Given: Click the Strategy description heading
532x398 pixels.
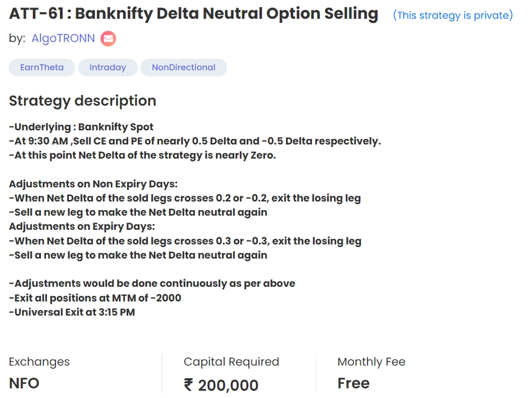Looking at the screenshot, I should (82, 101).
